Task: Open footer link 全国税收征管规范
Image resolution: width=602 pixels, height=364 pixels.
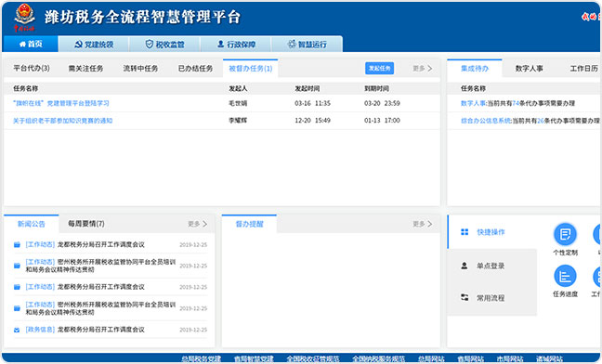Action: coord(313,359)
